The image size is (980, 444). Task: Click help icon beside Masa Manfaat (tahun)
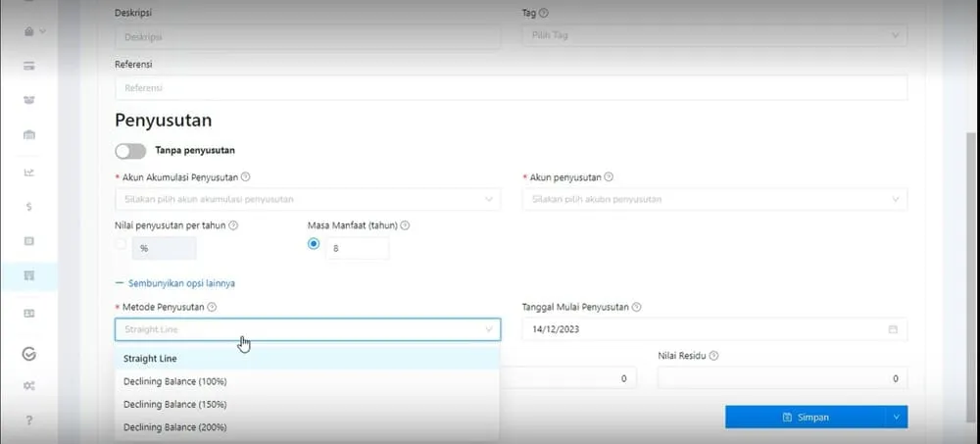click(x=405, y=225)
